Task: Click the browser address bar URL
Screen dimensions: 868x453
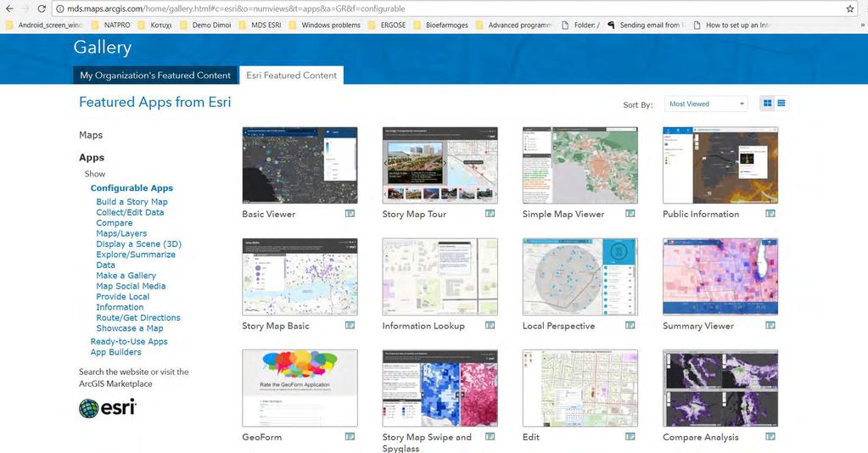Action: 236,8
